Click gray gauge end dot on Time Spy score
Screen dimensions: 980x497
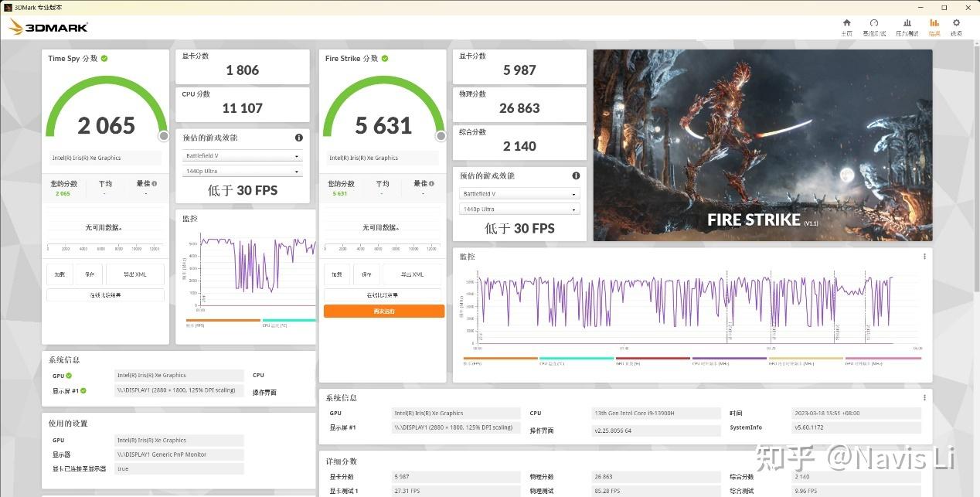point(164,136)
